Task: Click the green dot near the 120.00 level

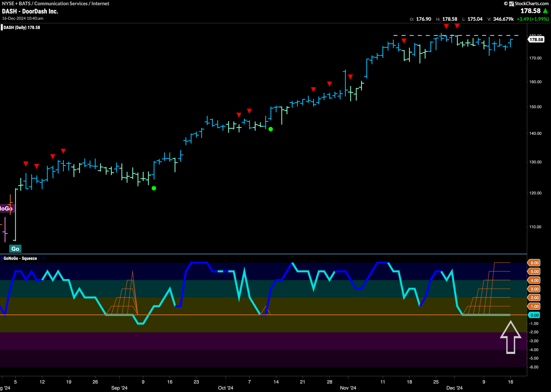Action: tap(154, 188)
